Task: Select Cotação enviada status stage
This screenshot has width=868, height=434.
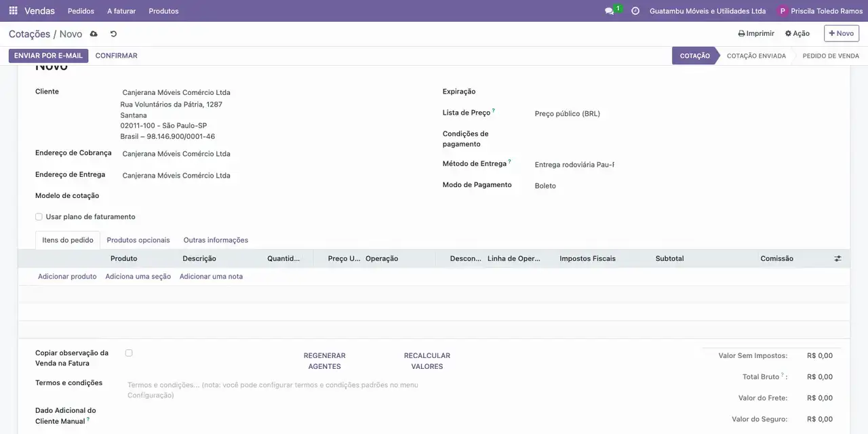Action: (756, 56)
